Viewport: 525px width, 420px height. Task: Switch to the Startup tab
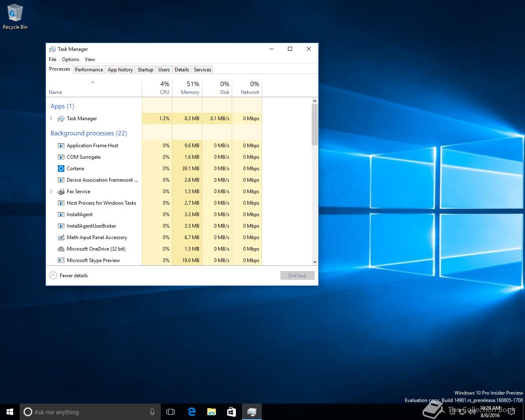(145, 70)
